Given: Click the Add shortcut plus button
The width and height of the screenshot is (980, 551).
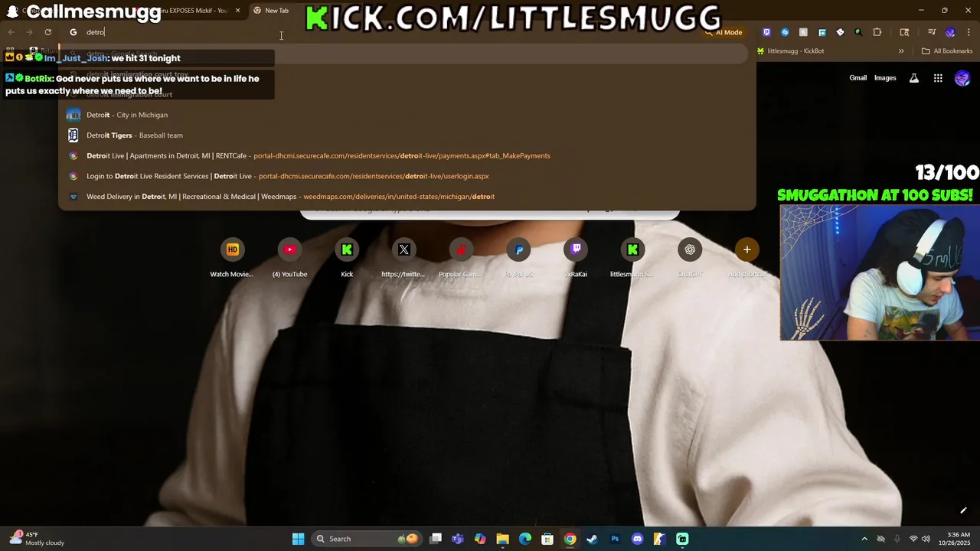Looking at the screenshot, I should pos(747,249).
